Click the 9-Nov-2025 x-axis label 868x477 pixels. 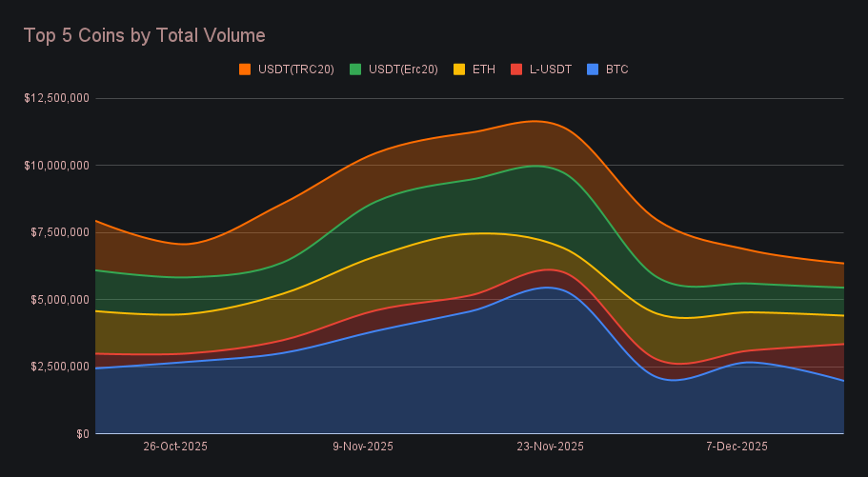[x=363, y=446]
